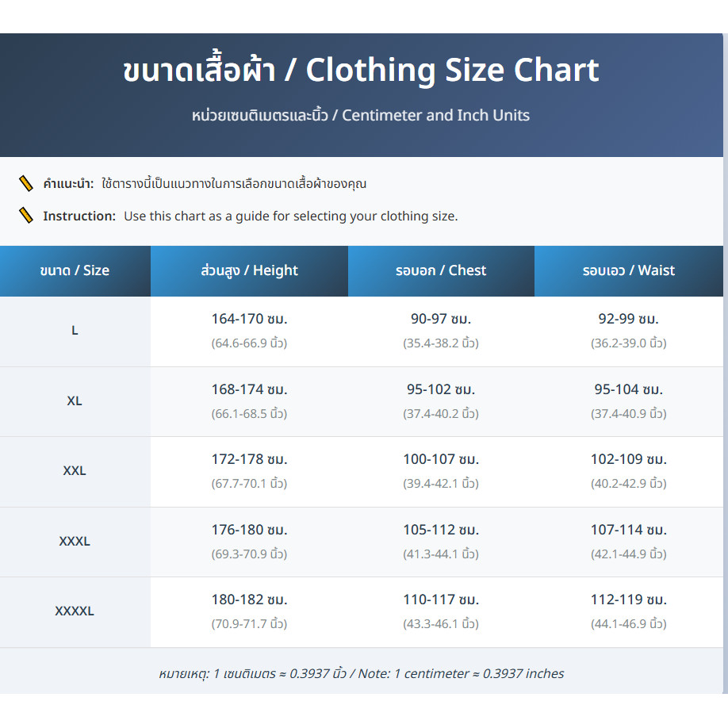The image size is (728, 728).
Task: Click the รอบเอว / Waist column header
Action: [x=629, y=270]
